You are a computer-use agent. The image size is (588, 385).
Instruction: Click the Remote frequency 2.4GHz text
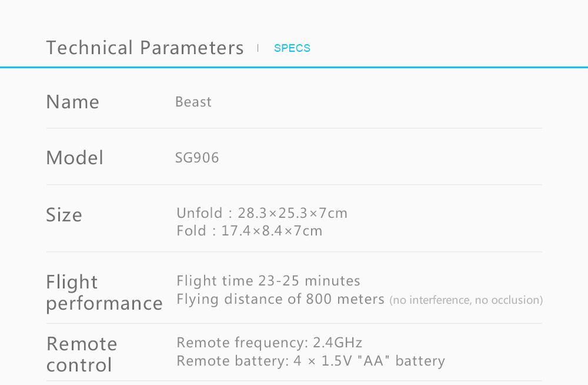coord(269,343)
